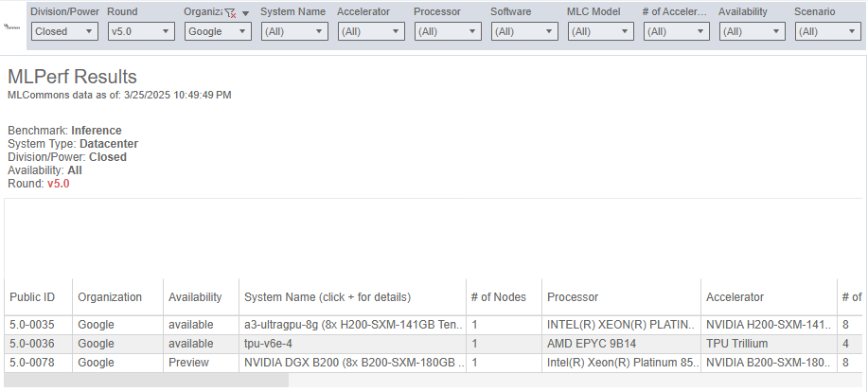Clear the Organization filter icon

pyautogui.click(x=230, y=12)
